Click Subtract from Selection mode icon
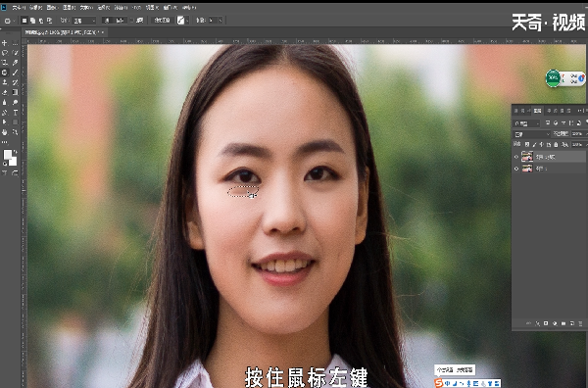 pyautogui.click(x=41, y=21)
